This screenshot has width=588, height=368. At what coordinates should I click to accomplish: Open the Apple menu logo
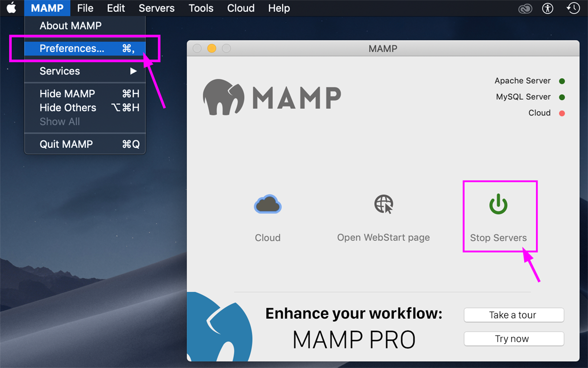tap(11, 8)
